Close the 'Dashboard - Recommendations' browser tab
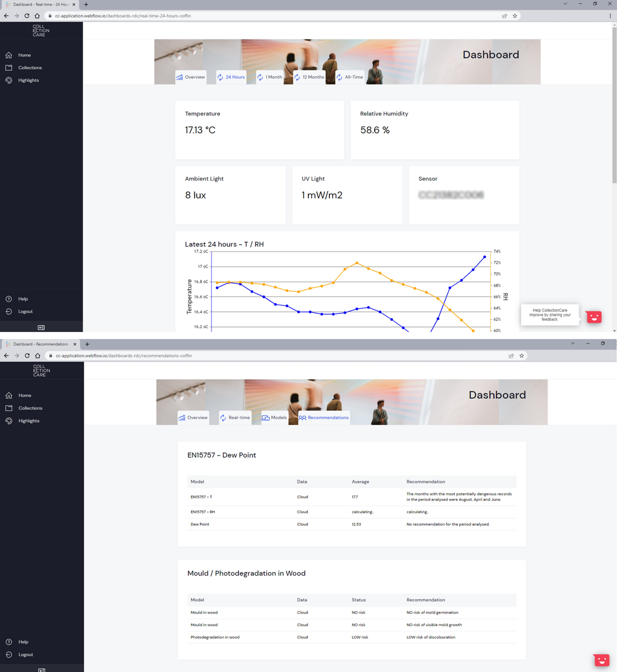Viewport: 617px width, 672px height. [75, 344]
